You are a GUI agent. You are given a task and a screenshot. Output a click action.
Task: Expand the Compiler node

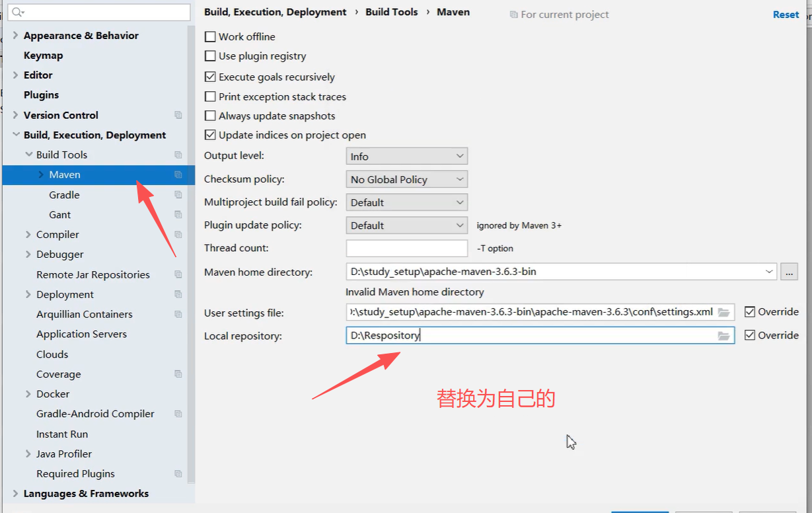pyautogui.click(x=28, y=235)
